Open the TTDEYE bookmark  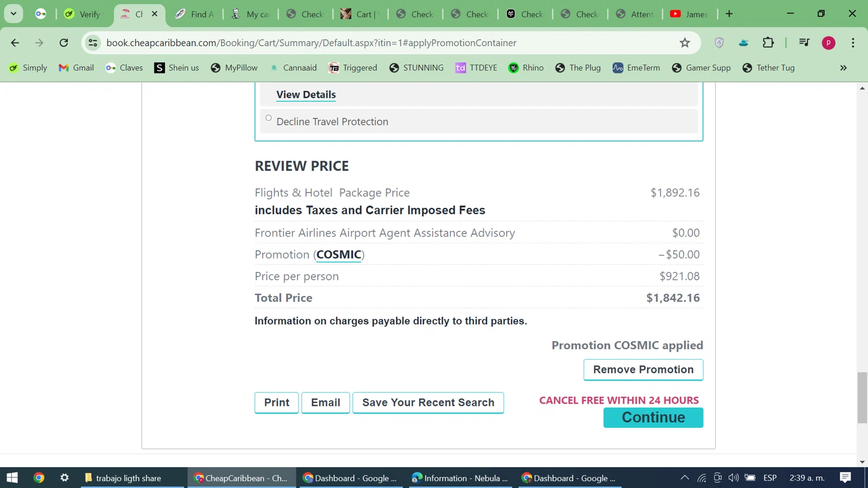pos(476,68)
